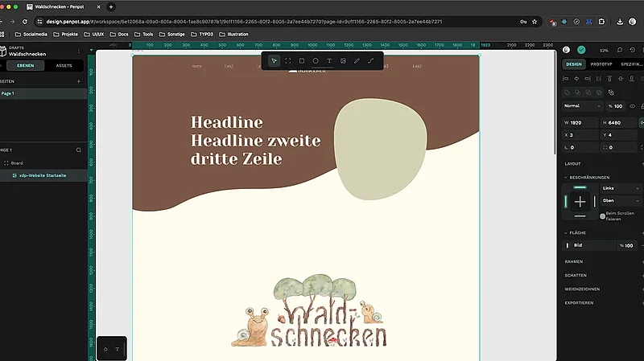This screenshot has height=361, width=644.
Task: Toggle layer visibility eye in design panel
Action: pyautogui.click(x=632, y=106)
